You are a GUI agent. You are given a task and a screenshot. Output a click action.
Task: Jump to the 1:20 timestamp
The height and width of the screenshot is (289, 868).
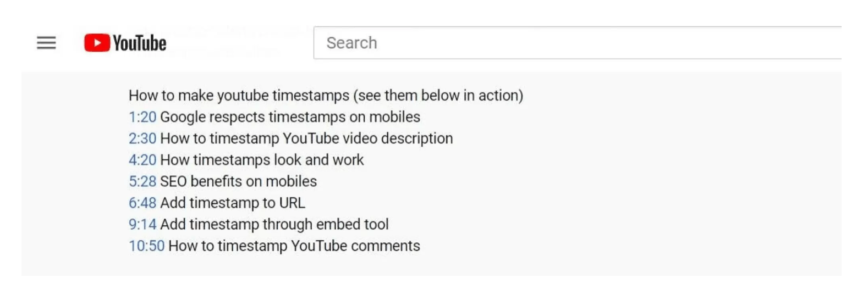(142, 117)
